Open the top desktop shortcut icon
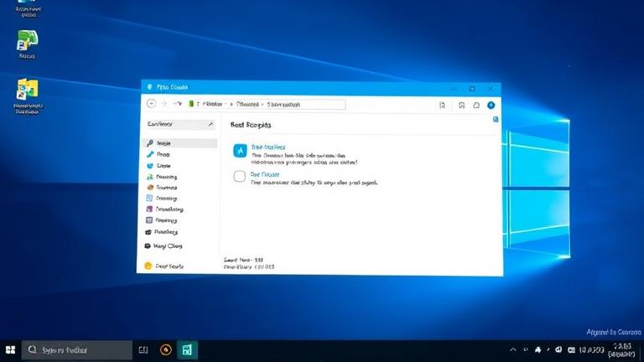The height and width of the screenshot is (362, 644). pyautogui.click(x=28, y=8)
